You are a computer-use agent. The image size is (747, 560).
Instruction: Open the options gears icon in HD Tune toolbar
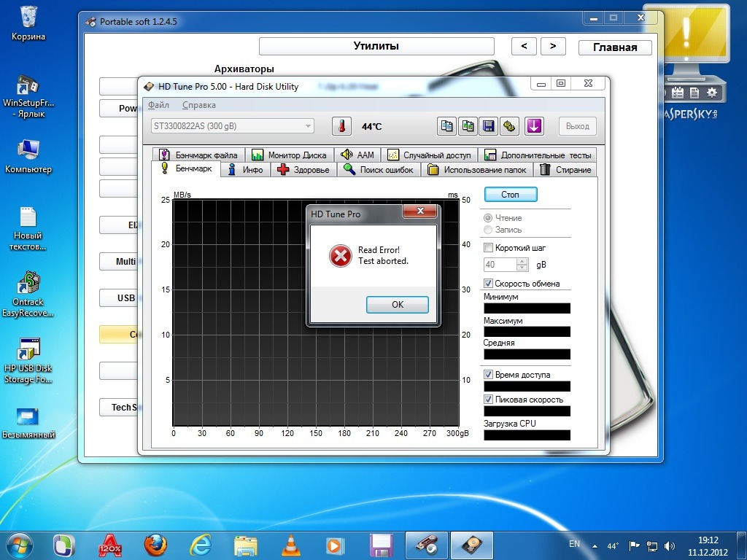click(x=509, y=126)
